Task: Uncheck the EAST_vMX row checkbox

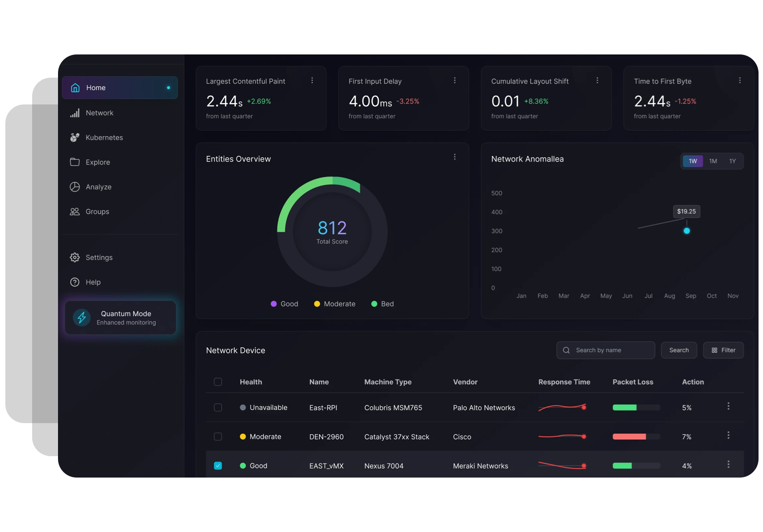Action: pyautogui.click(x=218, y=465)
